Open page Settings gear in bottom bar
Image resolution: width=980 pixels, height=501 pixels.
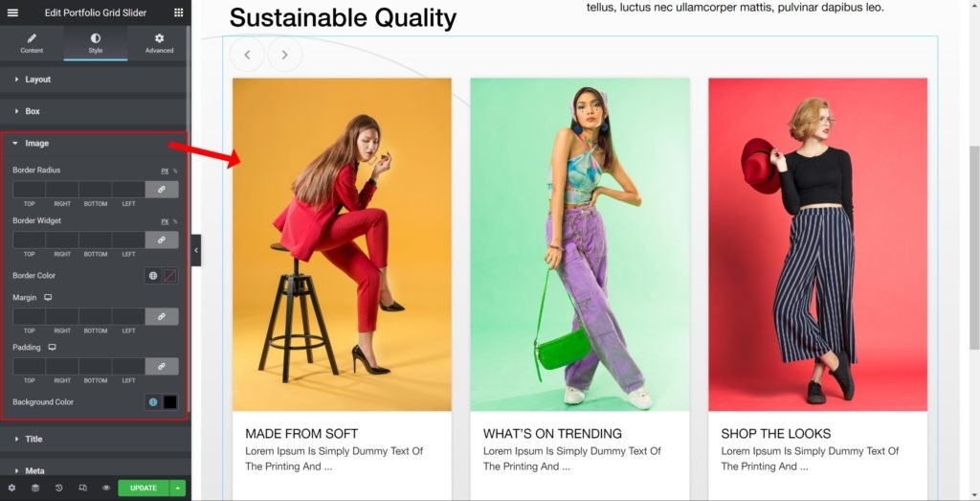[x=11, y=488]
